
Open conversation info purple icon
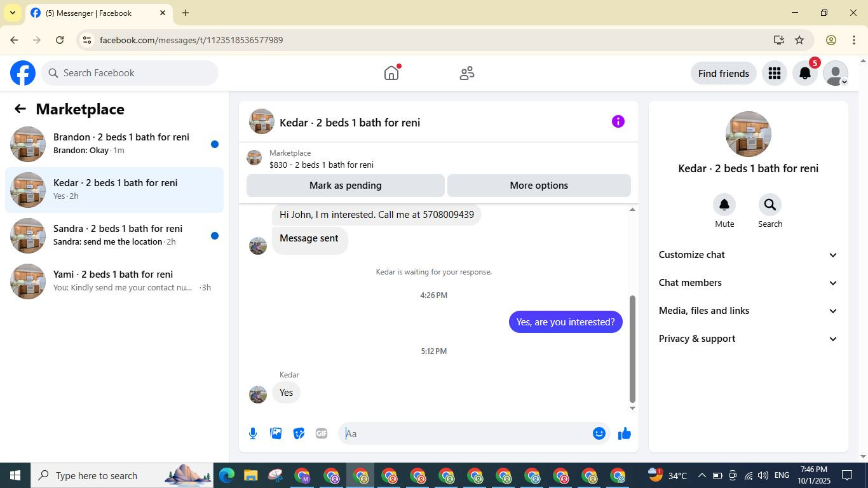click(x=618, y=121)
